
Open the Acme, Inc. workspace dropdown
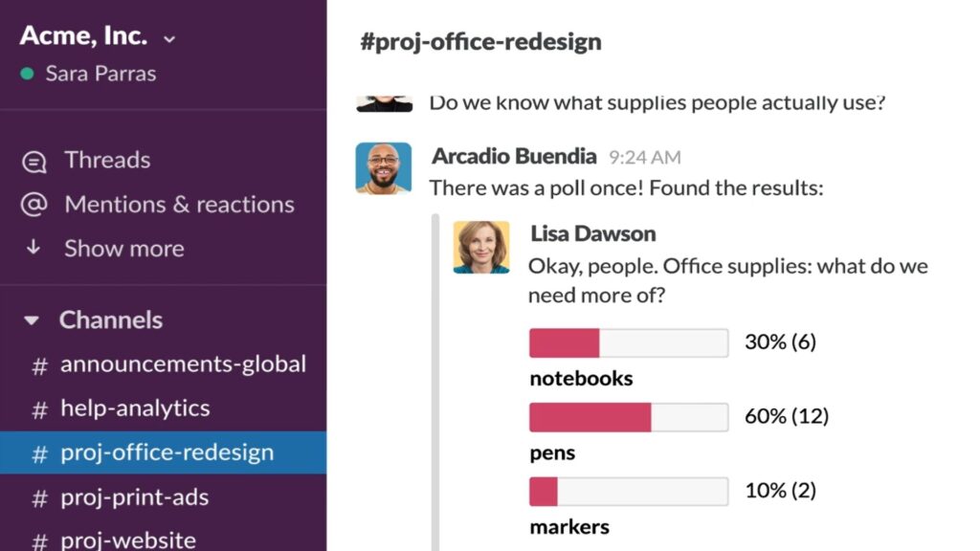coord(169,39)
